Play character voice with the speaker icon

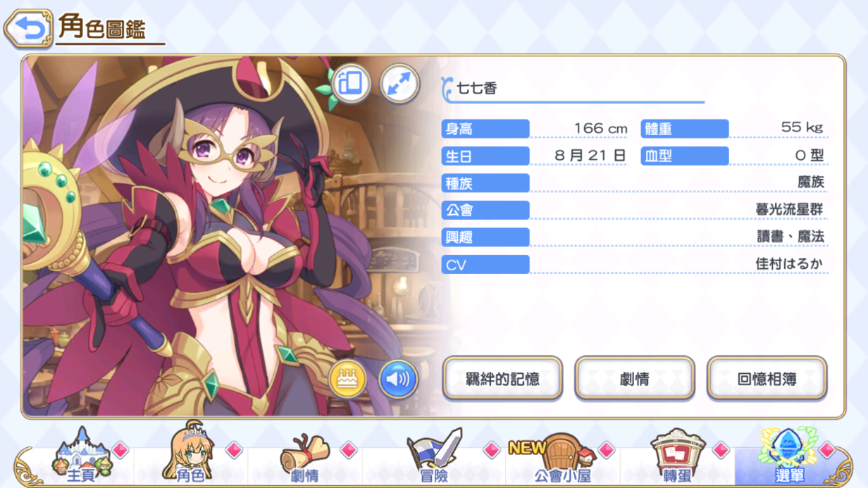398,379
